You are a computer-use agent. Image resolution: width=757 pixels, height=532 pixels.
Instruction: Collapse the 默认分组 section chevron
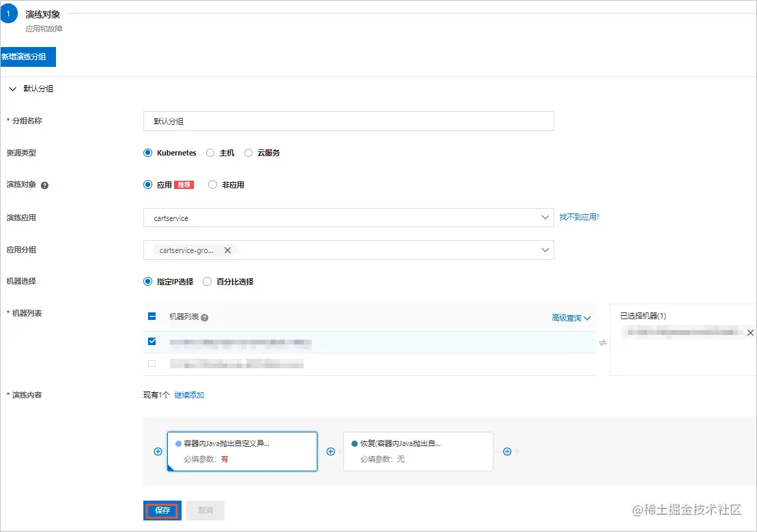coord(12,89)
